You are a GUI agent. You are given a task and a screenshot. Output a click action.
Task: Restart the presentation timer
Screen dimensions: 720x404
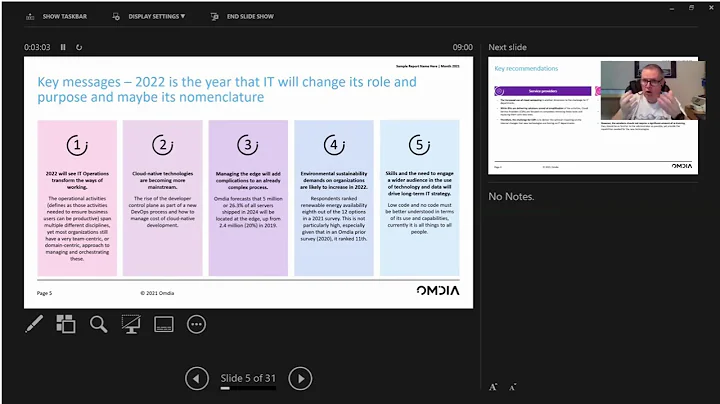(79, 47)
